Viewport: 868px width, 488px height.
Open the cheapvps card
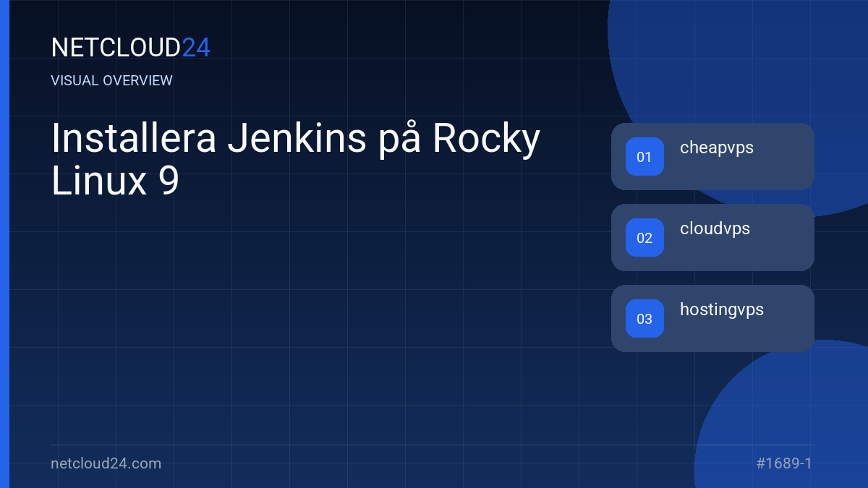712,156
